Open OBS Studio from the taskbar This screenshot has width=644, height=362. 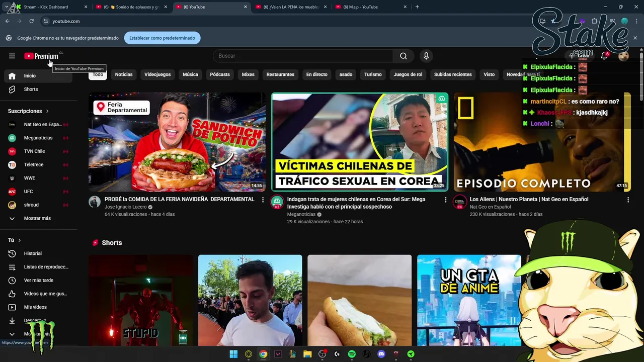[323, 354]
